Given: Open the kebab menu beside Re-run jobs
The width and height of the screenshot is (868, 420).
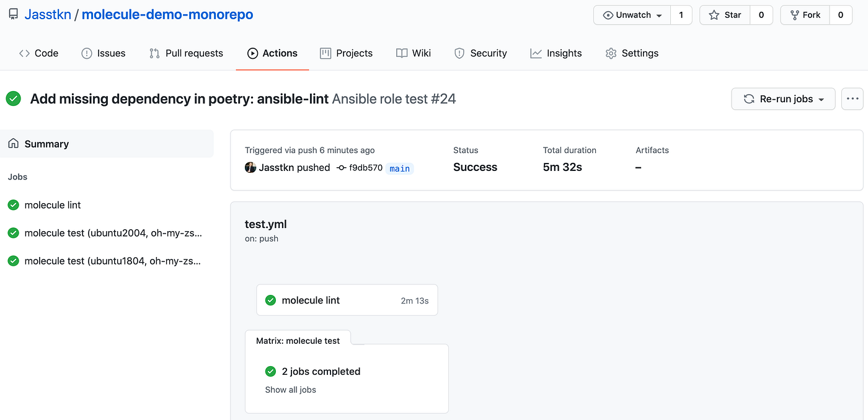Looking at the screenshot, I should (852, 98).
